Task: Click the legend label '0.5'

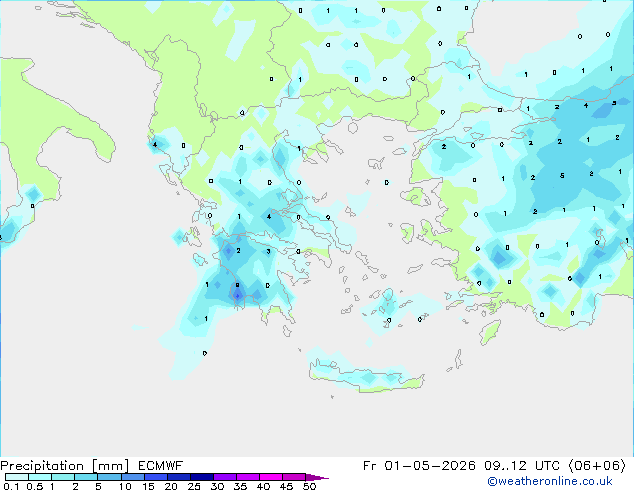Action: (x=35, y=486)
